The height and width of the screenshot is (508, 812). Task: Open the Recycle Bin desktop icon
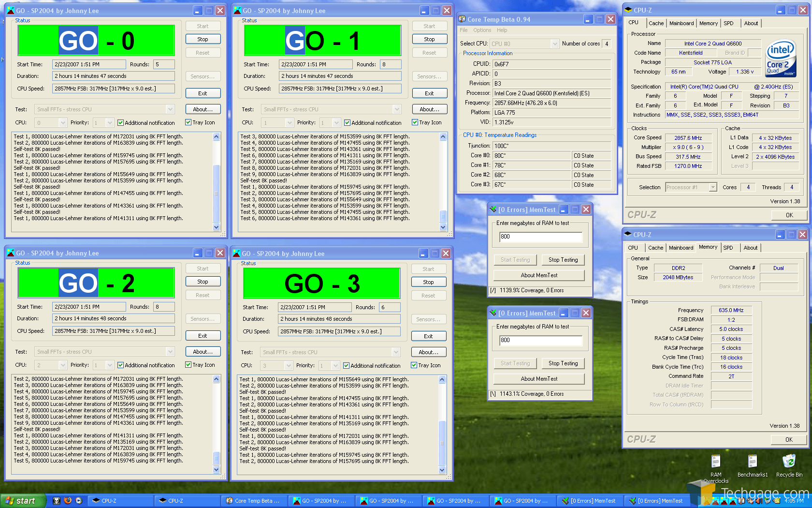pos(789,466)
